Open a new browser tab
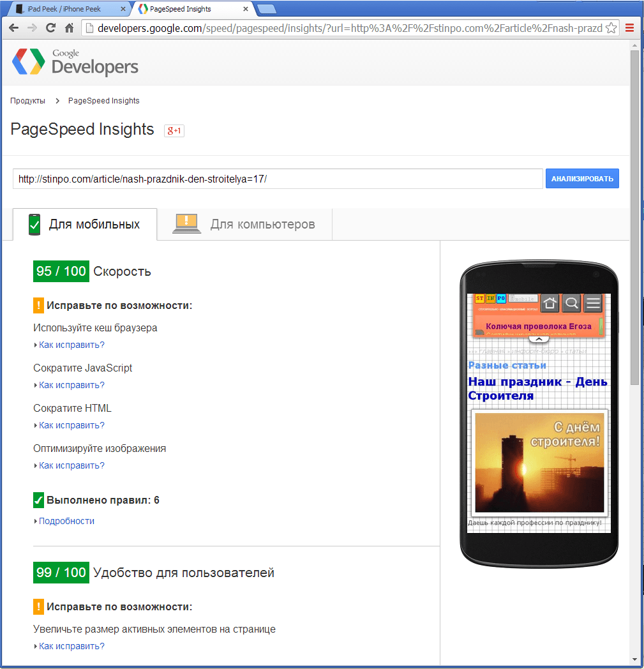This screenshot has height=669, width=644. (x=267, y=9)
